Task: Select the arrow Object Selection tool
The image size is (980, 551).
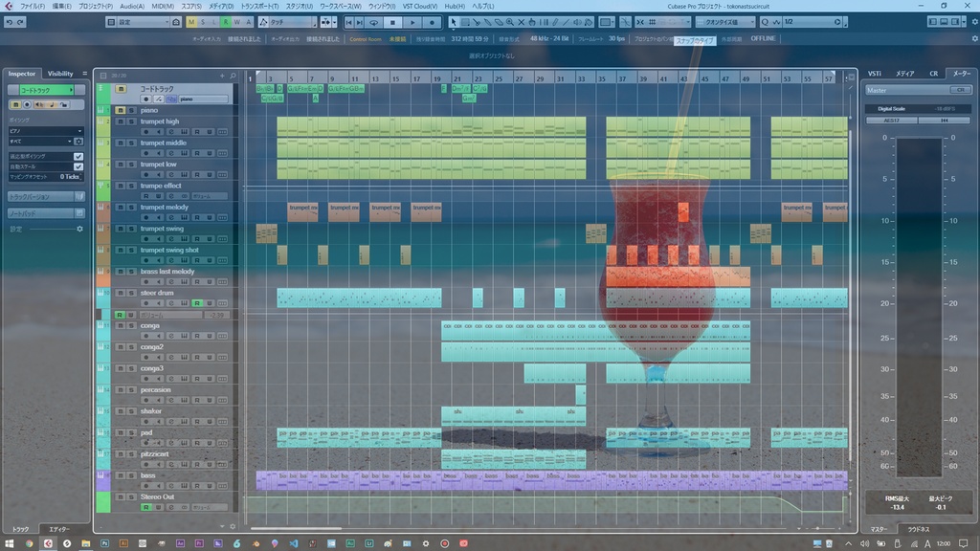Action: 454,23
